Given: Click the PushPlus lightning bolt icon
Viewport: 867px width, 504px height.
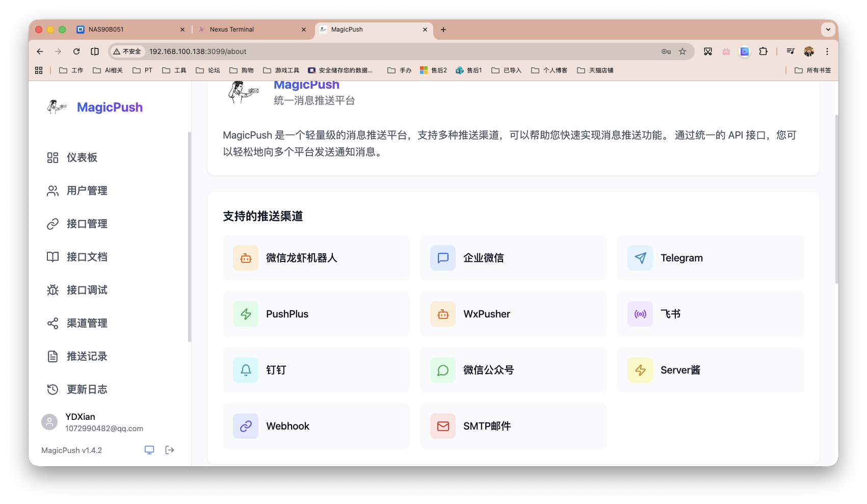Looking at the screenshot, I should point(245,314).
